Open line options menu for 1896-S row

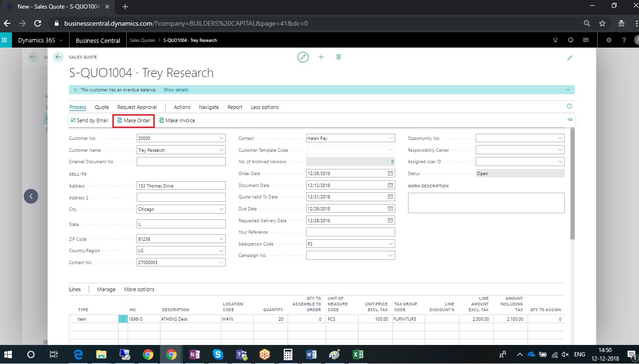pyautogui.click(x=123, y=319)
